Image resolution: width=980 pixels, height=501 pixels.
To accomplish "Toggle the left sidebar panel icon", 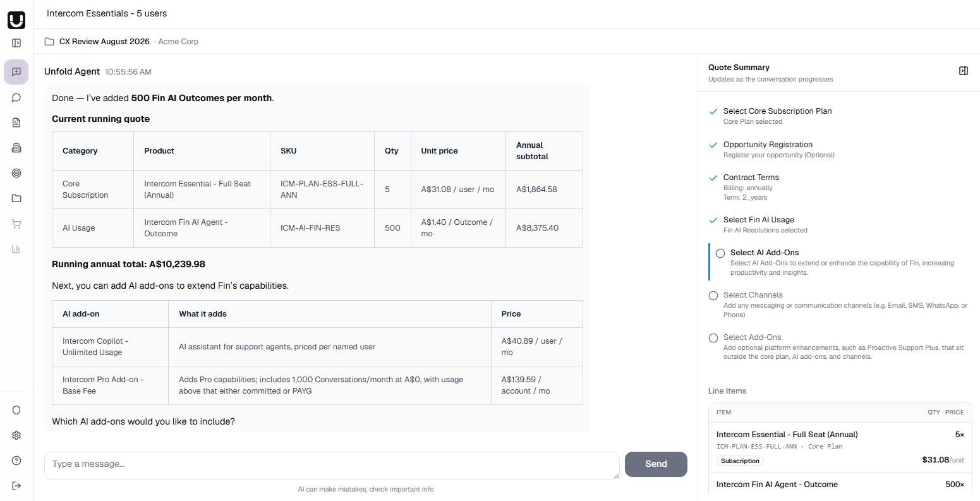I will coord(16,43).
